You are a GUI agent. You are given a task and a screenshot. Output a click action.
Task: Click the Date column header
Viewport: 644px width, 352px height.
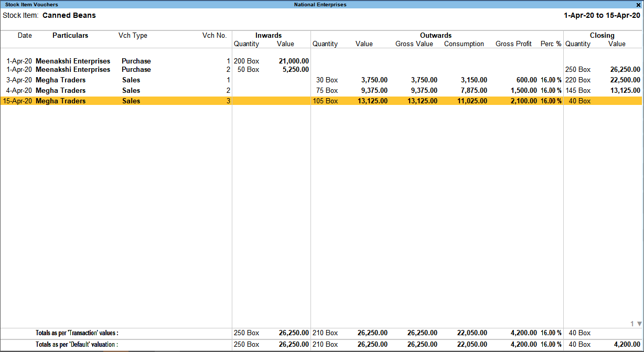[25, 35]
